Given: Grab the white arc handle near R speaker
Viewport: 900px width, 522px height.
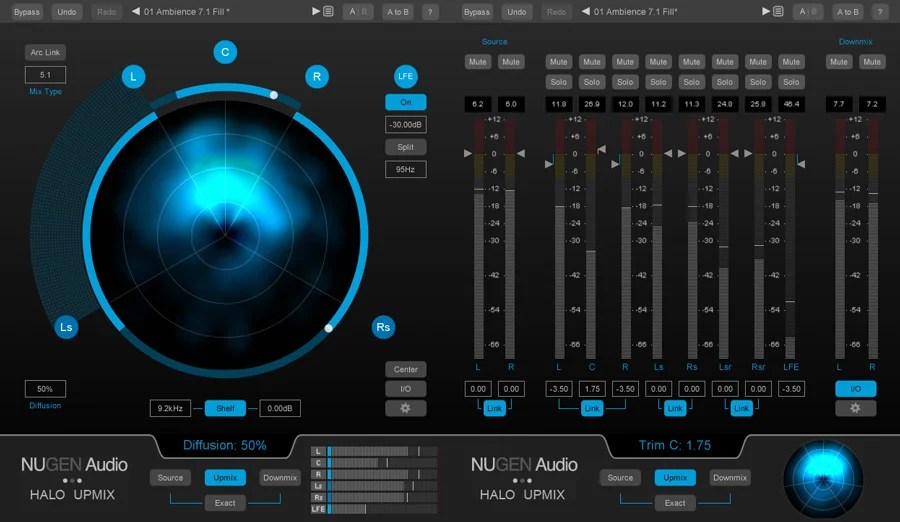Looking at the screenshot, I should coord(274,95).
